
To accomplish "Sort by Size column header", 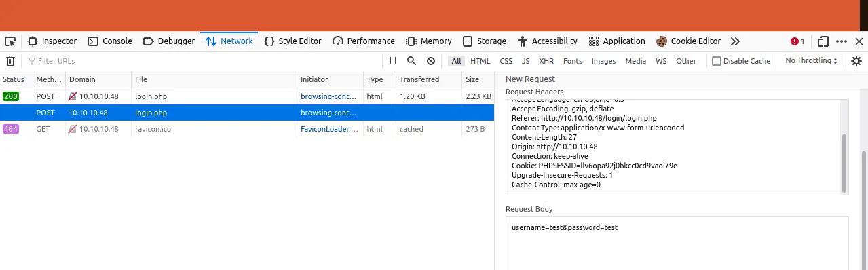I will 478,79.
